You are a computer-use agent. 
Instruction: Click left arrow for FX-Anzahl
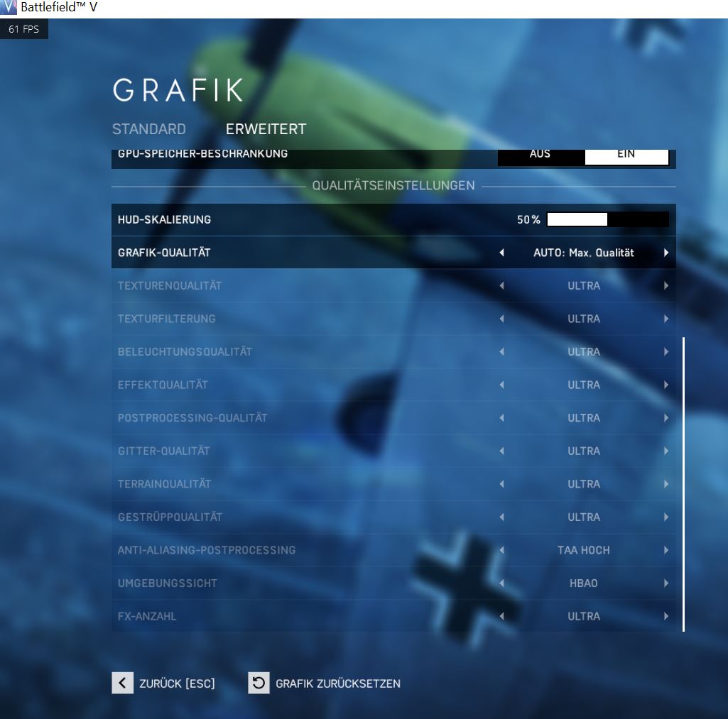501,616
